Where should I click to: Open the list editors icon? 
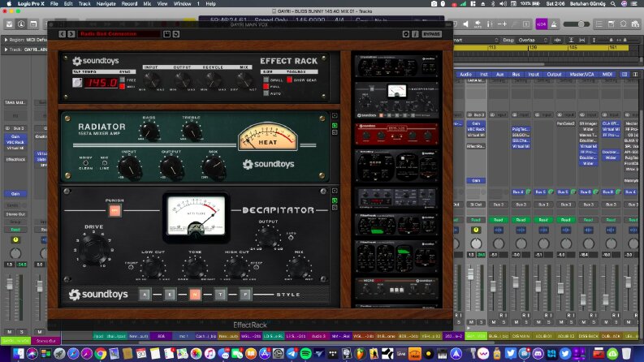[599, 24]
